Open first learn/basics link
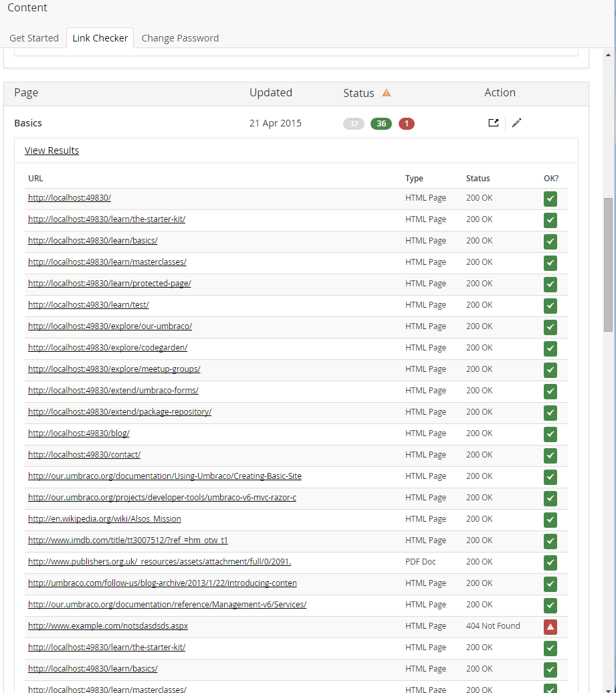 point(93,240)
